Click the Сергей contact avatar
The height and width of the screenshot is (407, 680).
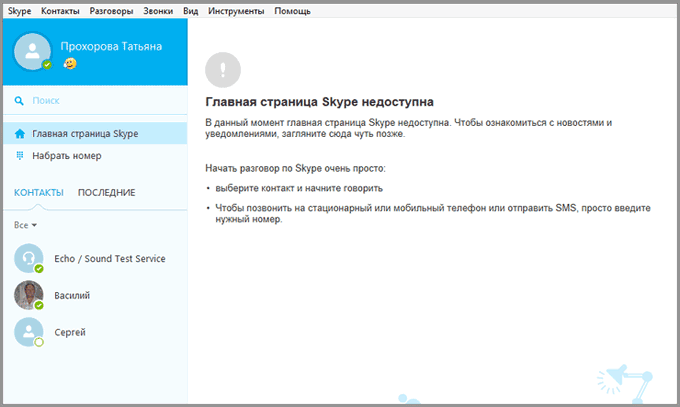tap(29, 332)
